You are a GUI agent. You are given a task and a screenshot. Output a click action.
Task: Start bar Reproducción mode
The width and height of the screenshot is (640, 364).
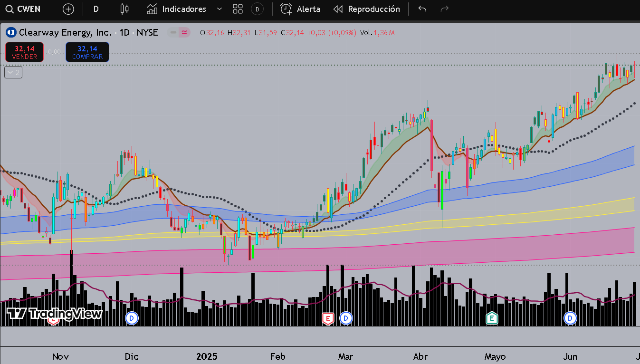(366, 9)
